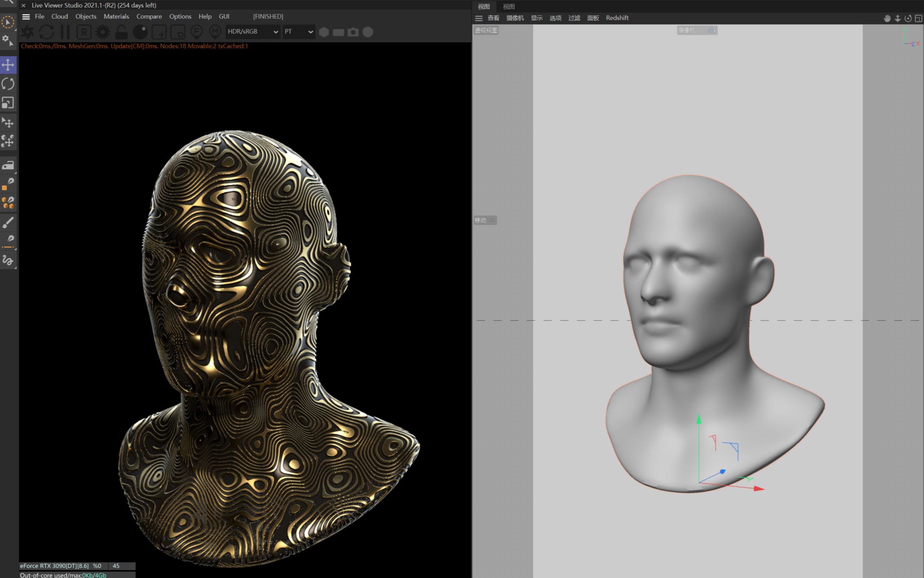The width and height of the screenshot is (924, 578).
Task: Toggle the lock resolution padlock
Action: coord(121,32)
